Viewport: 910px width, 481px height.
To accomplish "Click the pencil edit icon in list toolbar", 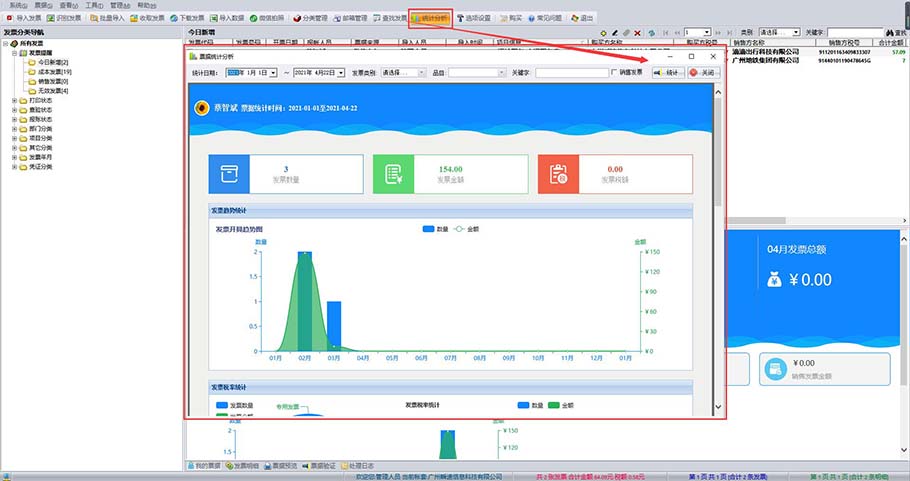I will point(615,33).
